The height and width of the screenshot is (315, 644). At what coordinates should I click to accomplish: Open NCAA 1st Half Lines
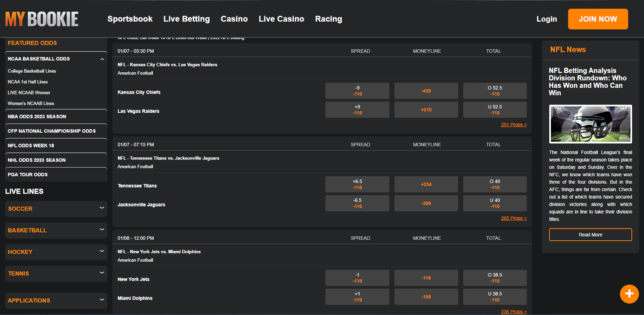(x=28, y=82)
